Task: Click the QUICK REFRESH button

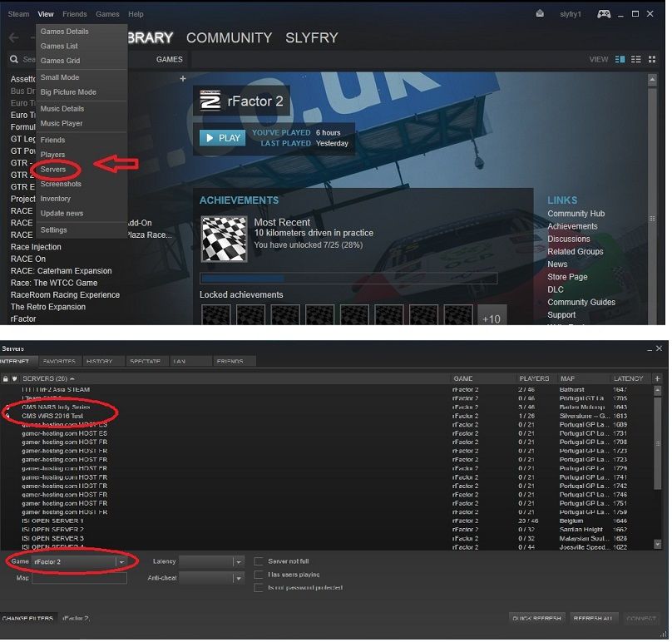Action: 537,619
